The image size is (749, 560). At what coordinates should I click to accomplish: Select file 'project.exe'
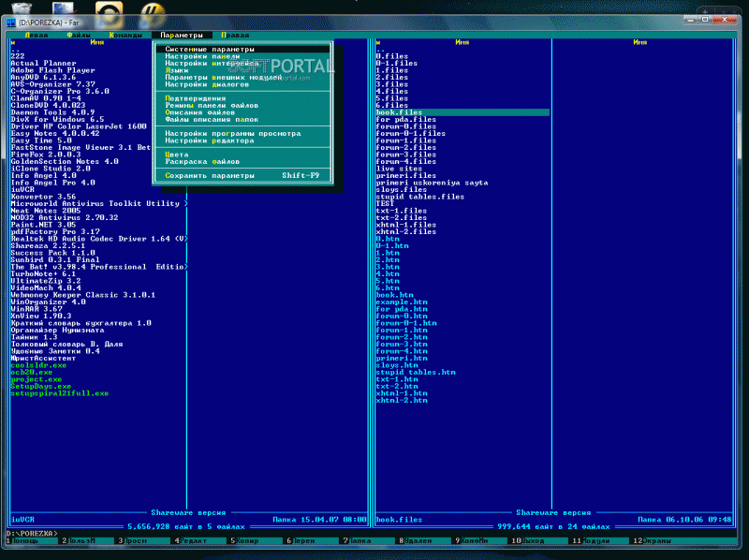(x=37, y=379)
